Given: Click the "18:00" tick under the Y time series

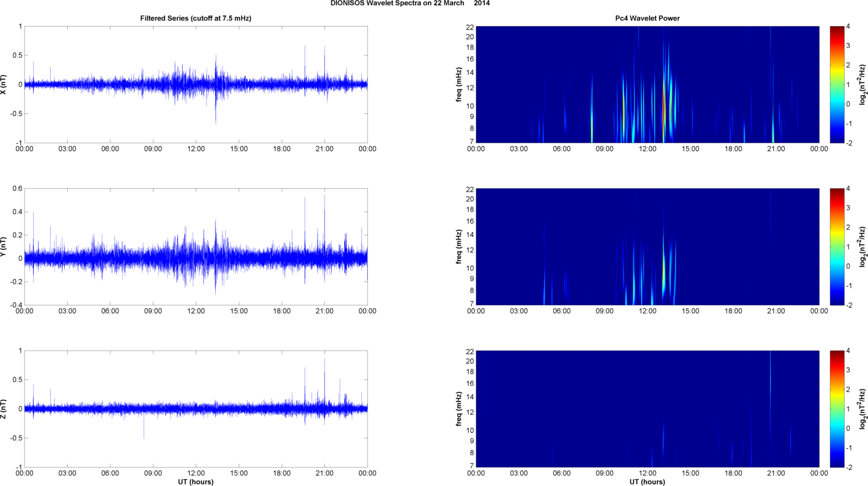Looking at the screenshot, I should [282, 311].
